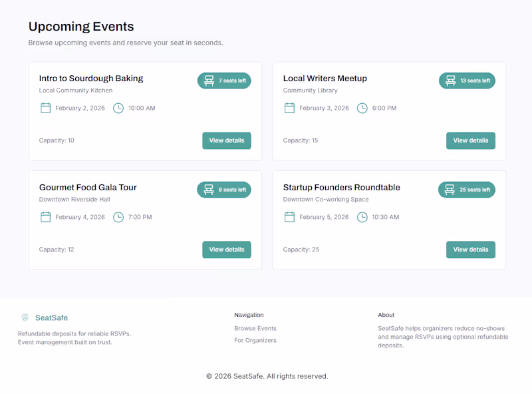
Task: Click the seat icon in the 7 seats left badge
Action: (208, 81)
